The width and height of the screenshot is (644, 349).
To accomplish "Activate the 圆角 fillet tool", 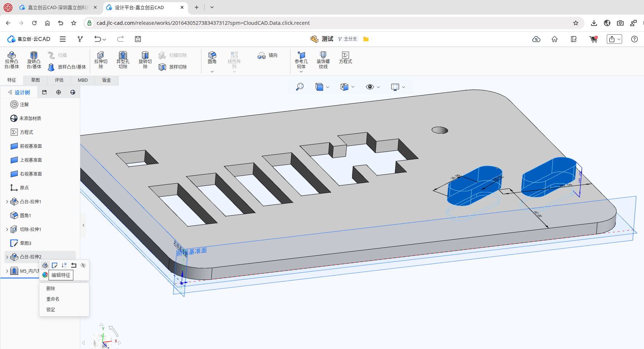I will (212, 58).
